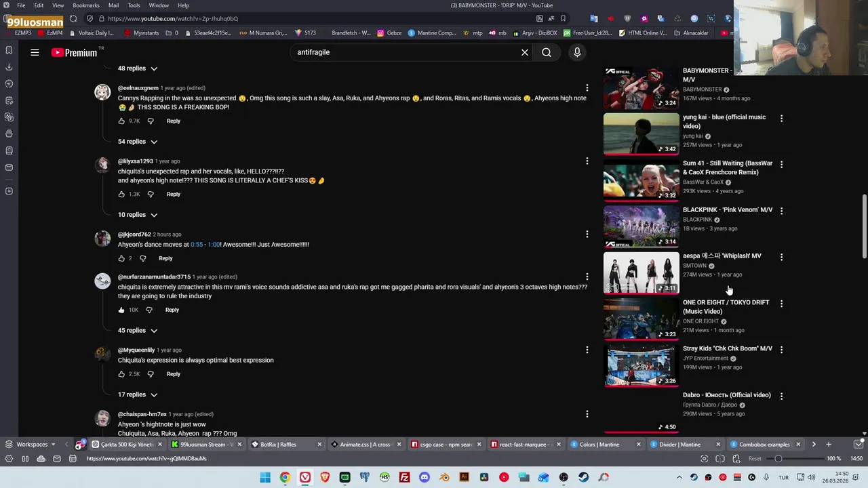Dislike the @lilyxsa1293 comment
Image resolution: width=868 pixels, height=488 pixels.
[151, 194]
